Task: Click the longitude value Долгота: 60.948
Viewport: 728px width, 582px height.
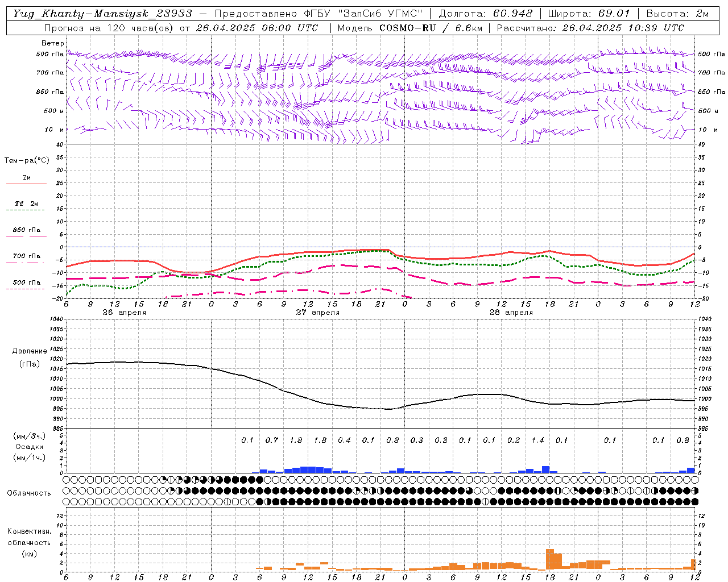Action: point(486,14)
